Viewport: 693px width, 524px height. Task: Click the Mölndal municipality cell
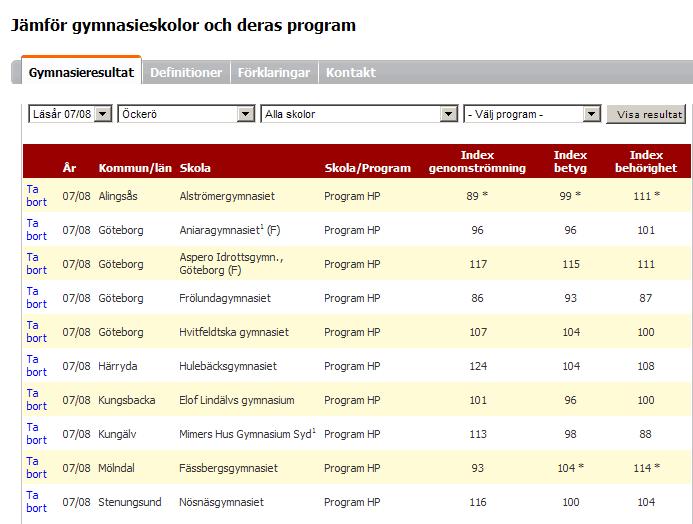(116, 468)
